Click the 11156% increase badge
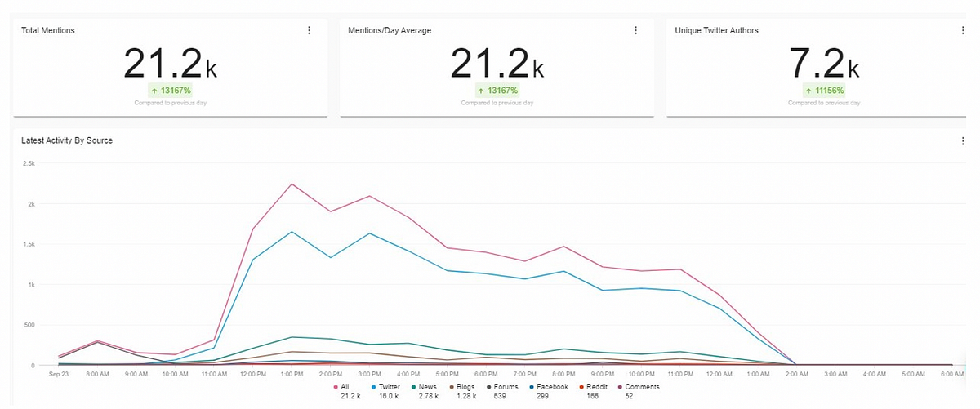 [823, 91]
